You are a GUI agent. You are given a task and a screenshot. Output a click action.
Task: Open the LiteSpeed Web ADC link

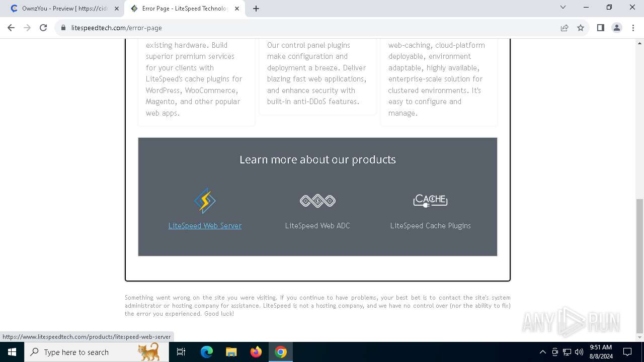317,226
